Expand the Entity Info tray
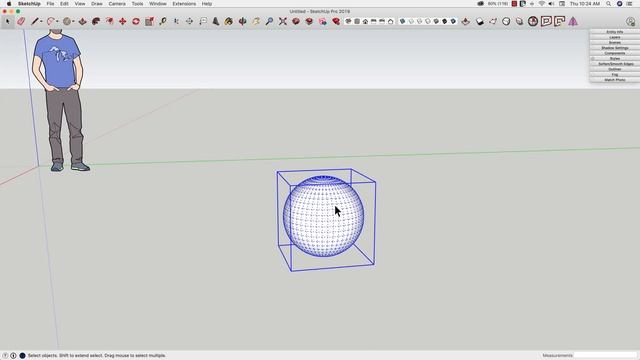Screen dimensions: 640x360 615,32
